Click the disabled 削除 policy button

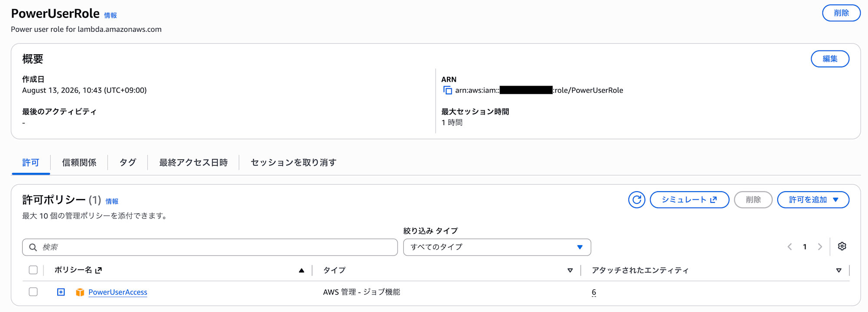pos(753,200)
